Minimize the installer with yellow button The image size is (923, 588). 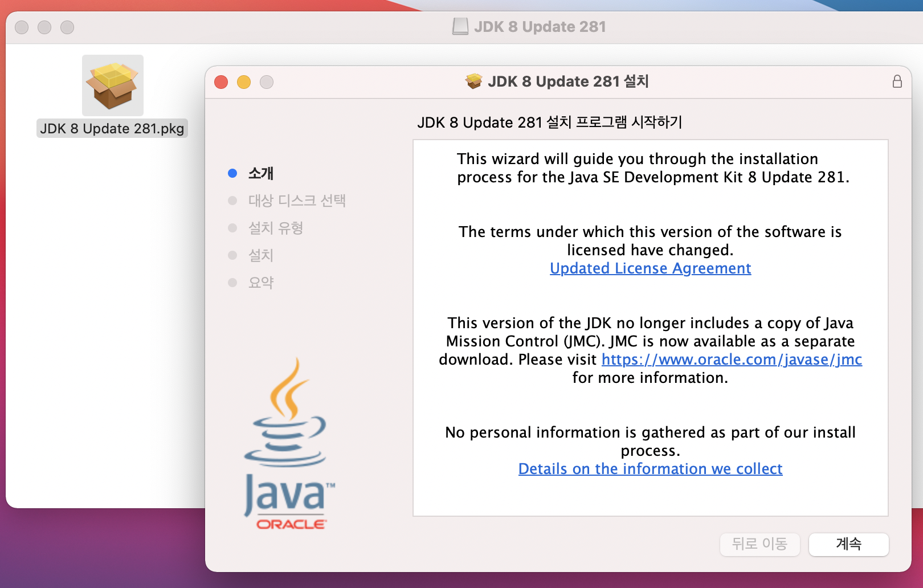point(244,82)
